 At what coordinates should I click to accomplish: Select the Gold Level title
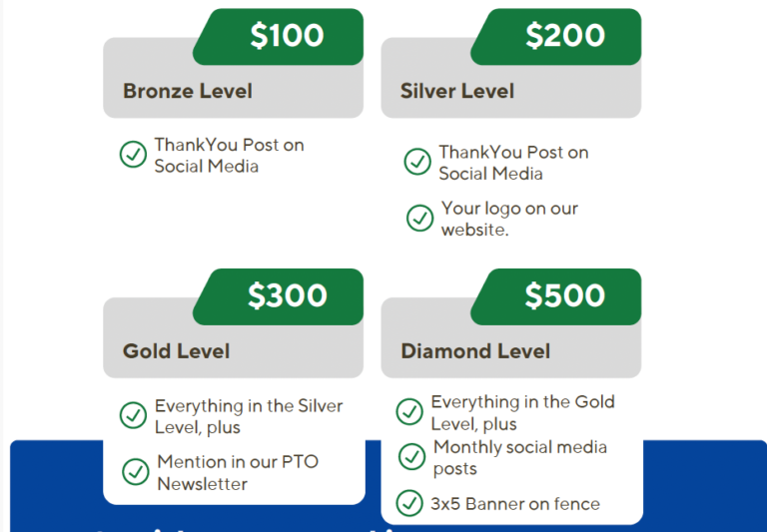177,351
